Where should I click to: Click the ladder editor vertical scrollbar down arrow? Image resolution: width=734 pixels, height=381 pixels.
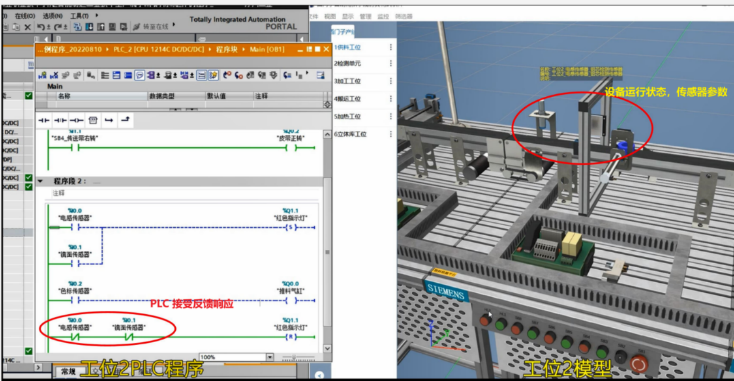(x=327, y=349)
